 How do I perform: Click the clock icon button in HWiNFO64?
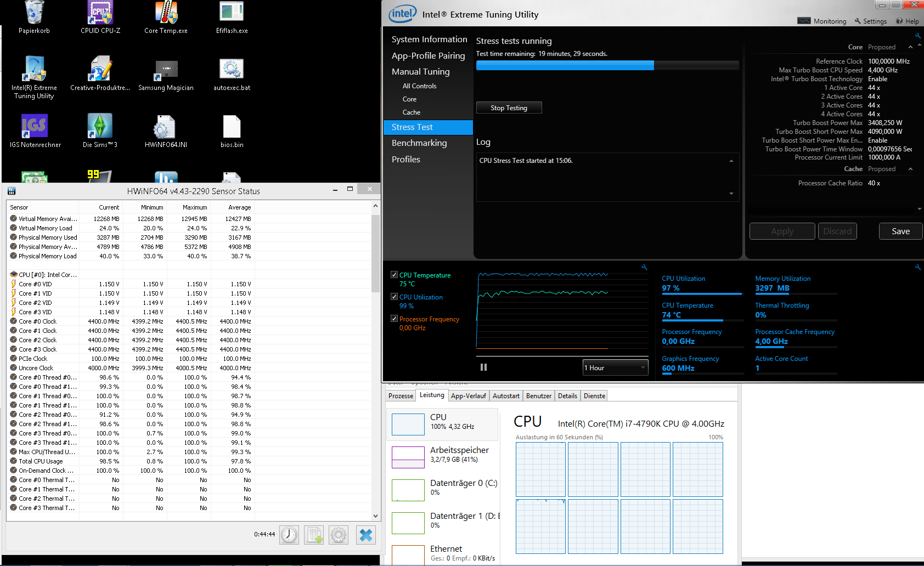[x=289, y=535]
